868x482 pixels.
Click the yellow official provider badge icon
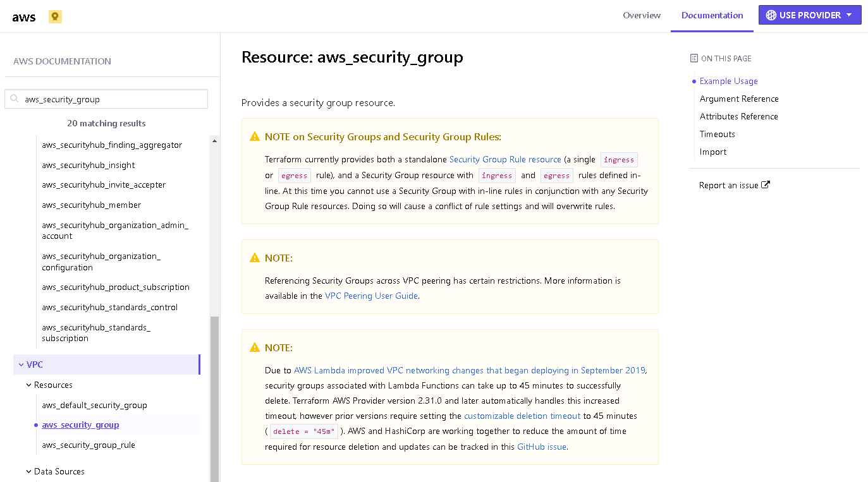coord(56,17)
